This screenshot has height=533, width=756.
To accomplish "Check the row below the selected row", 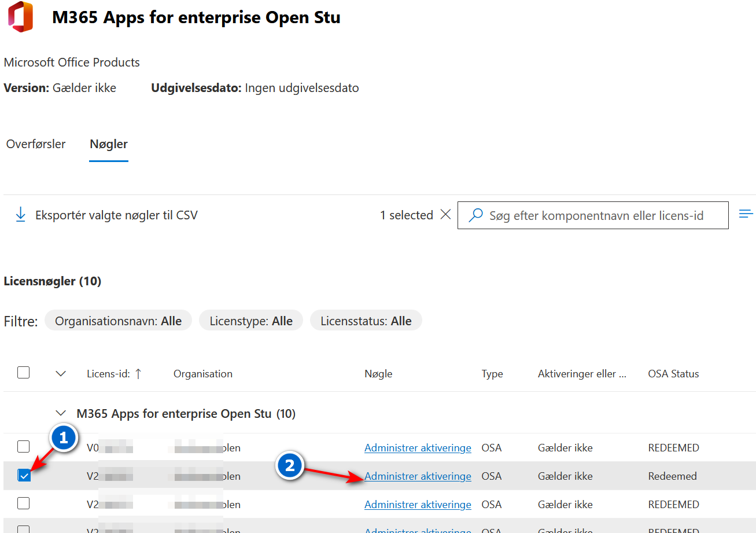I will (23, 503).
